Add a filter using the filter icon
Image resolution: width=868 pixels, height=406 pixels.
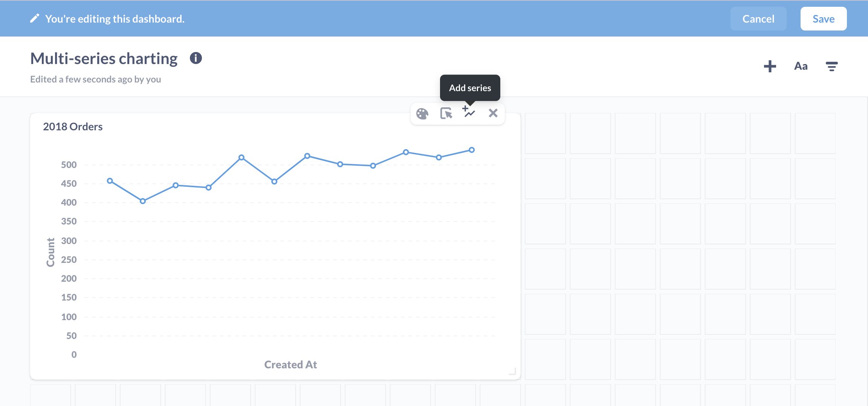point(831,67)
